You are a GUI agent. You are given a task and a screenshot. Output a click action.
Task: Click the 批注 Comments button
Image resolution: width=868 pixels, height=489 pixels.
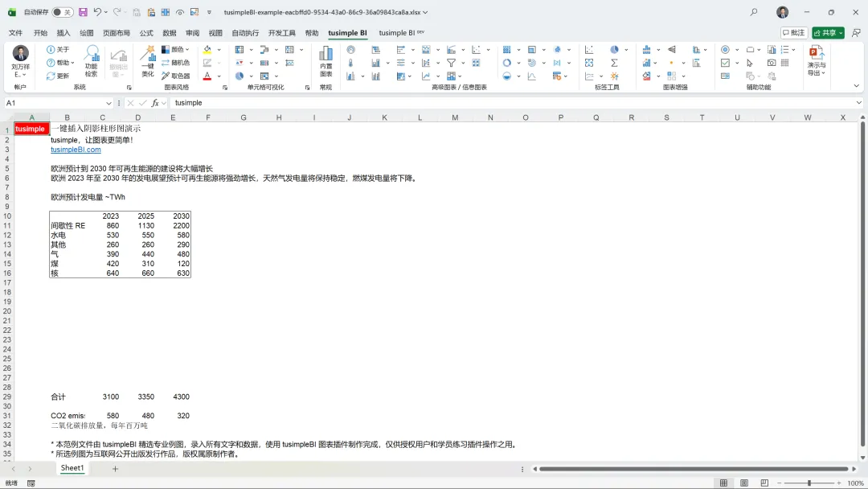[x=794, y=33]
